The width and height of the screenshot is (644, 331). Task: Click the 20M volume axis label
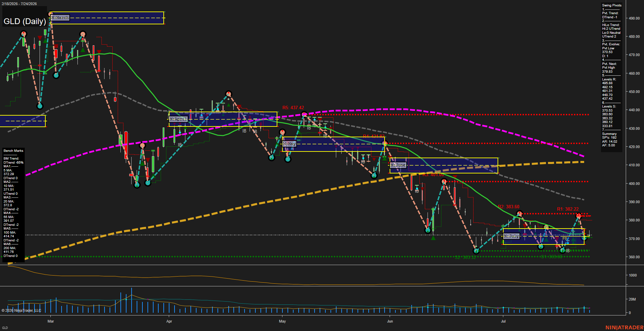point(632,299)
